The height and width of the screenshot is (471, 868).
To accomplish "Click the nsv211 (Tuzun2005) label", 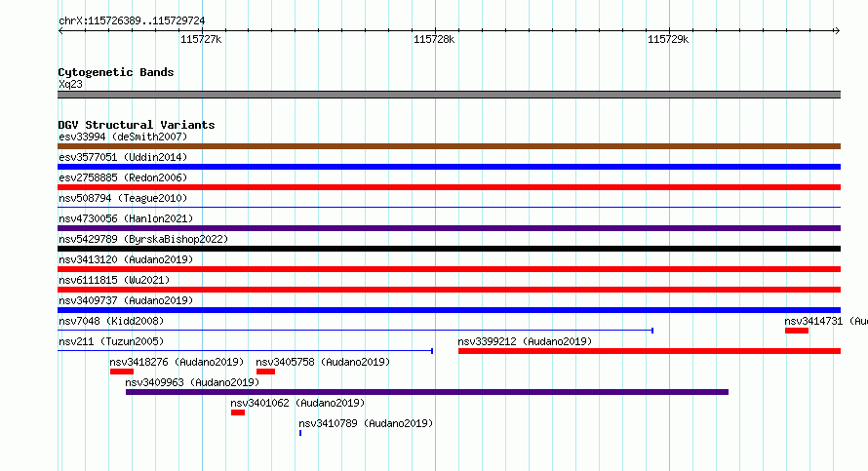I will 111,341.
